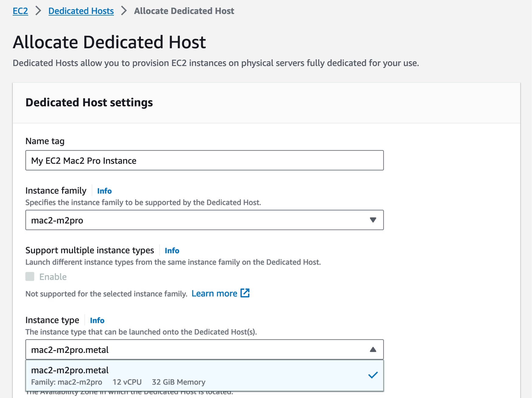Click the checkmark on mac2-m2pro.metal option

tap(373, 375)
